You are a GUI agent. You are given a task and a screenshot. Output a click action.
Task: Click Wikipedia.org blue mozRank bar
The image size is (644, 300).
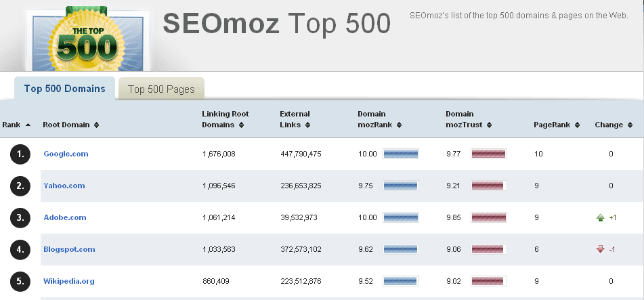[400, 281]
